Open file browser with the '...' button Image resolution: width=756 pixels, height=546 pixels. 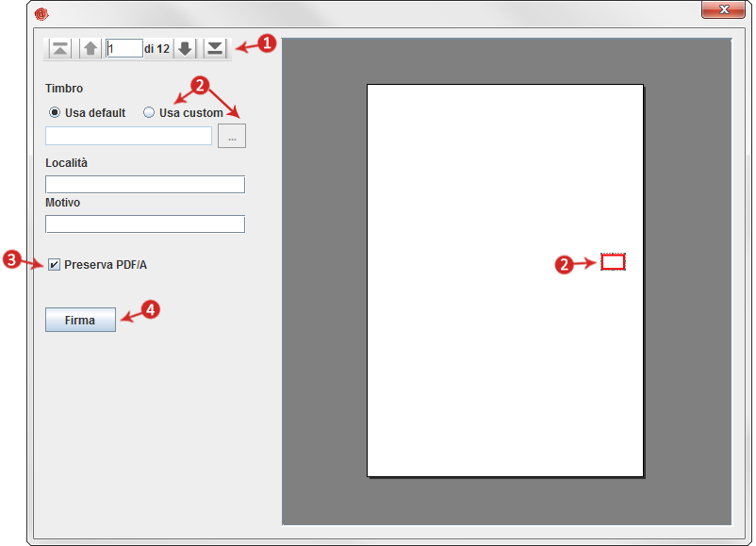(x=232, y=136)
